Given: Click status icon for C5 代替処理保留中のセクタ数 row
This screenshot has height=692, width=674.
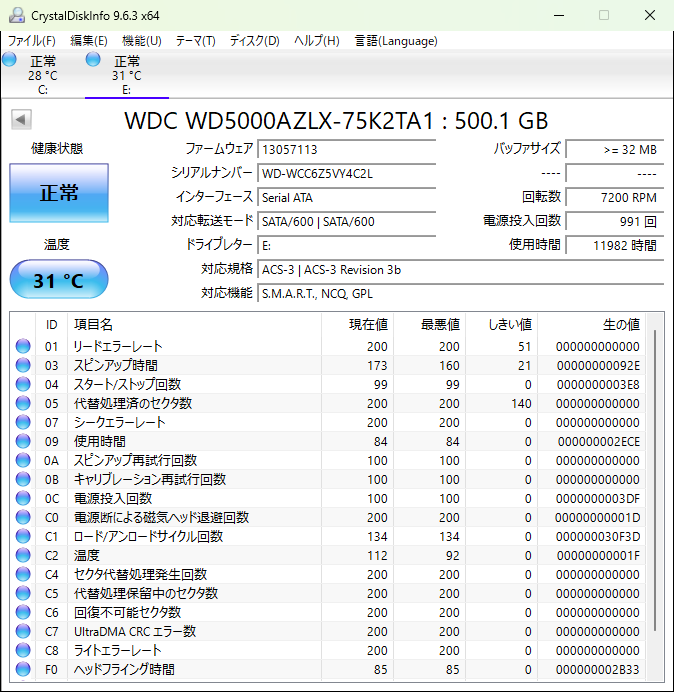Looking at the screenshot, I should [x=23, y=593].
